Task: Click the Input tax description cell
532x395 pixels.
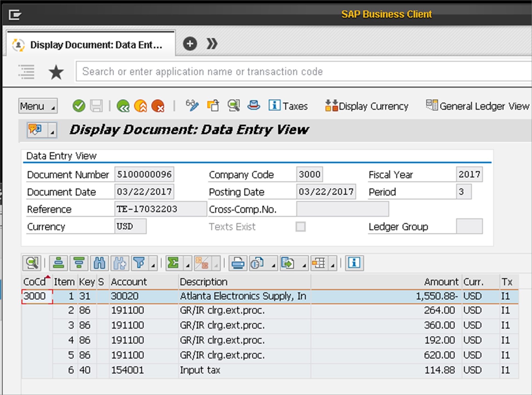Action: (244, 370)
